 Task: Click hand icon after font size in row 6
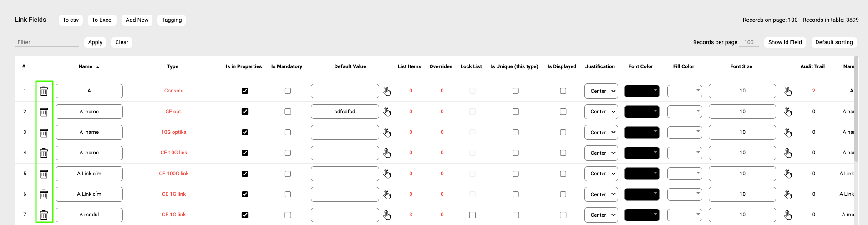point(788,194)
